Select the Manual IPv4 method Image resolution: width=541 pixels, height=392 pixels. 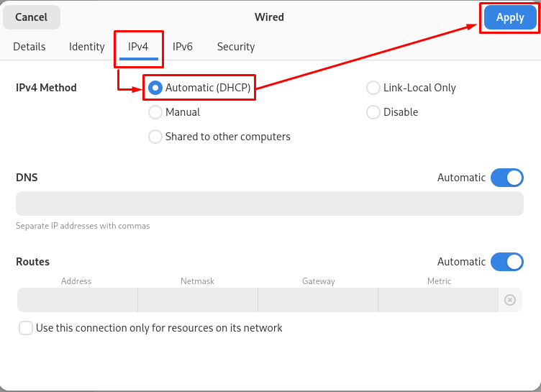[155, 112]
